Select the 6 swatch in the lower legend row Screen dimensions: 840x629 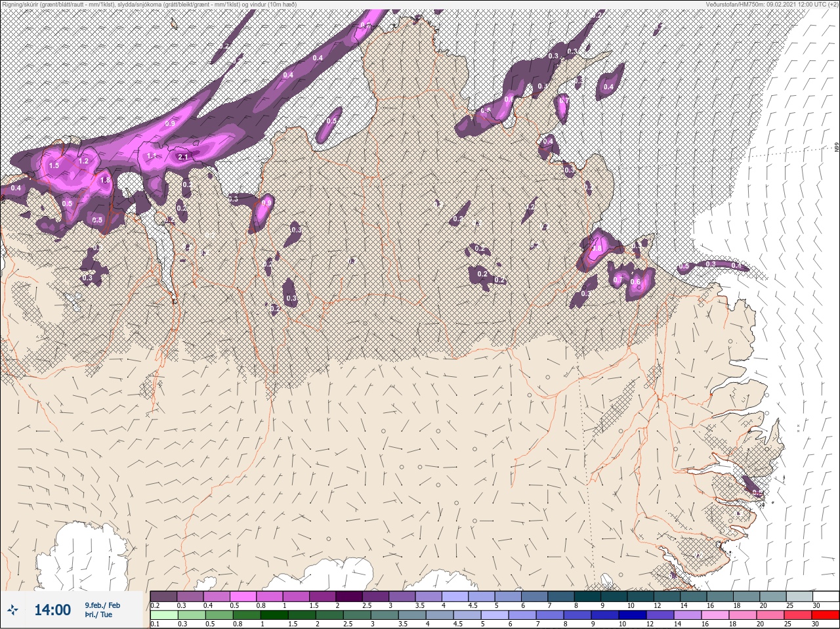coord(522,615)
